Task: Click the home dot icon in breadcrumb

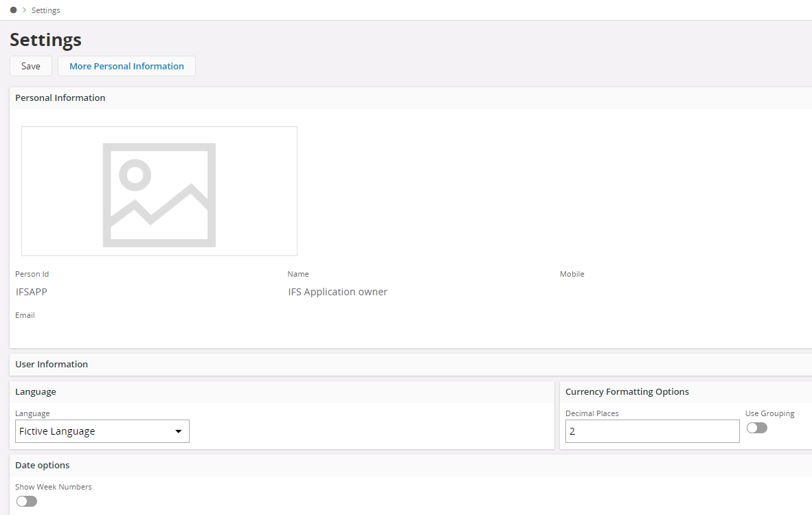Action: point(14,10)
